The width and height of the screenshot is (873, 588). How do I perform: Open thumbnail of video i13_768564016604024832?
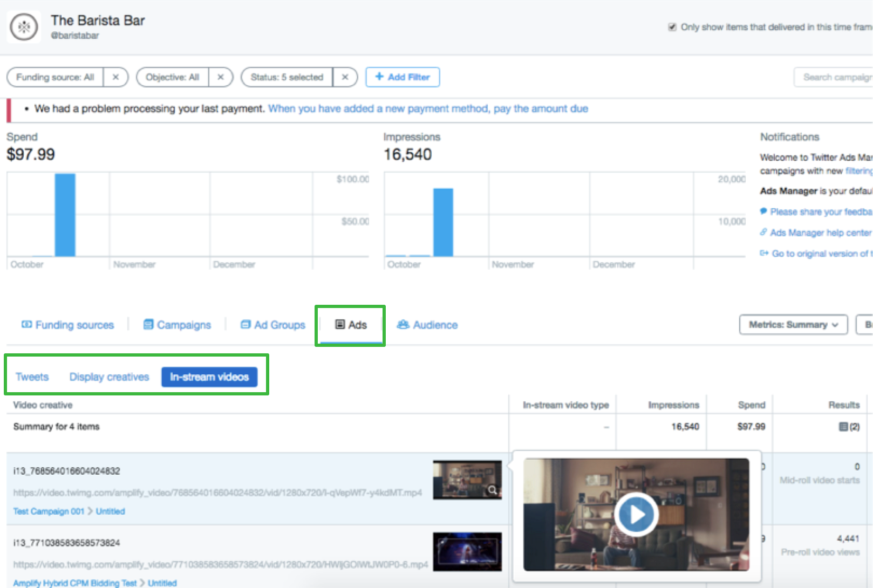pos(467,480)
